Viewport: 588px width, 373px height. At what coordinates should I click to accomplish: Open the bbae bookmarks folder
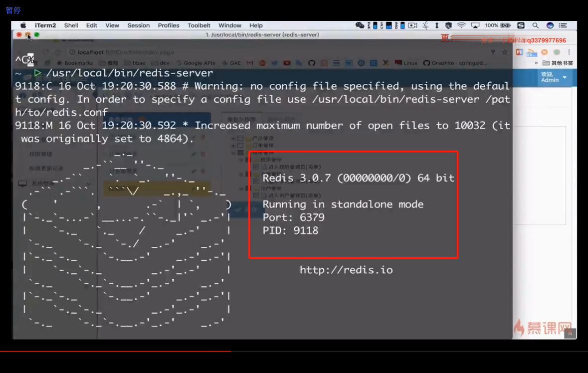(135, 63)
